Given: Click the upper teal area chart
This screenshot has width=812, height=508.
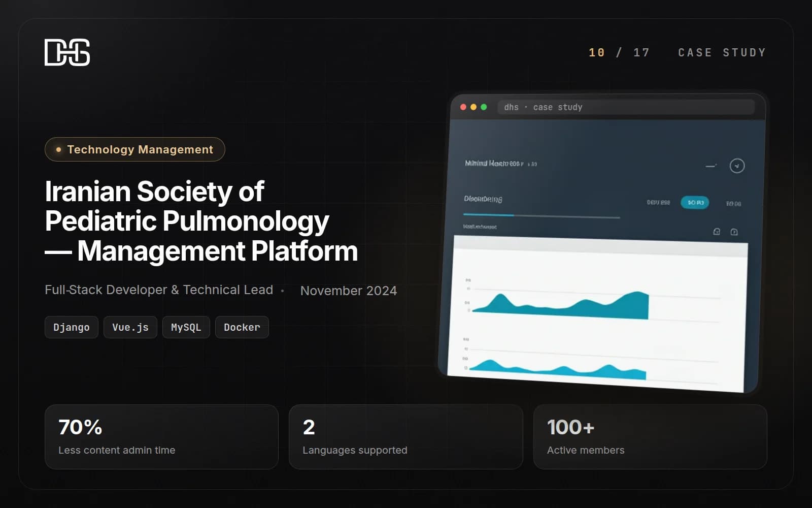Looking at the screenshot, I should pos(560,305).
